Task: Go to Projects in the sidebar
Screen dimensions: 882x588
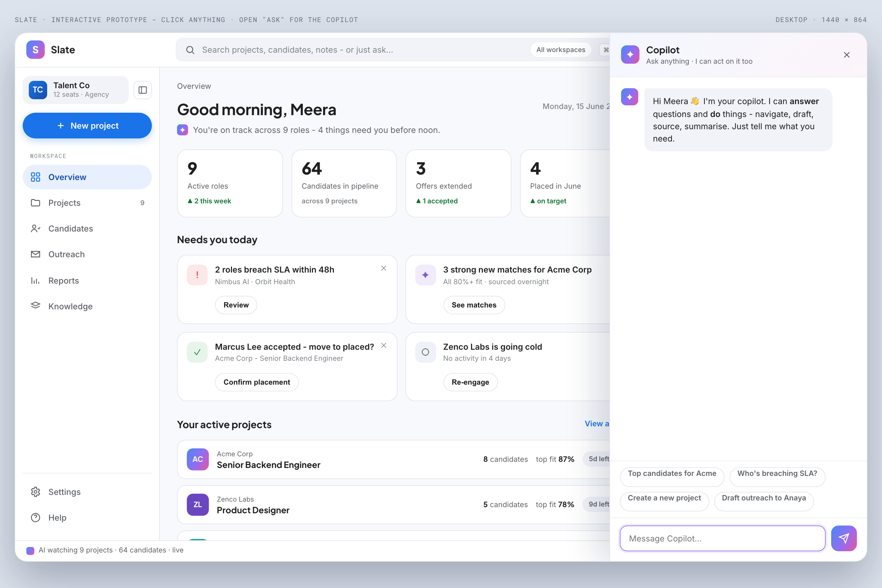Action: click(x=87, y=203)
